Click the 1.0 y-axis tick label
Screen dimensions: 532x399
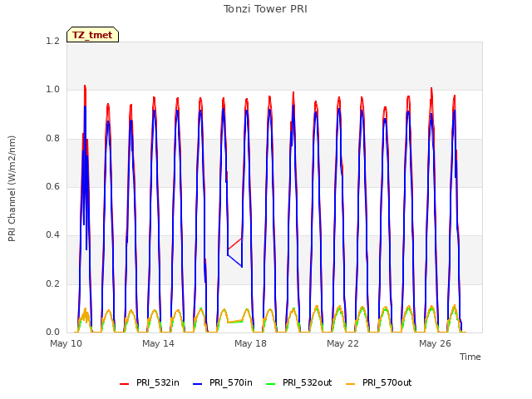53,90
